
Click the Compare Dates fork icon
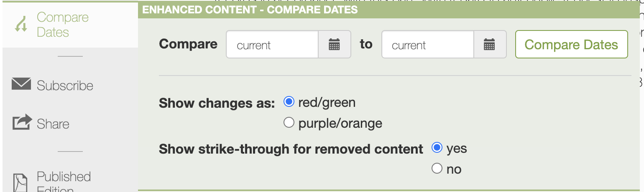click(x=21, y=25)
